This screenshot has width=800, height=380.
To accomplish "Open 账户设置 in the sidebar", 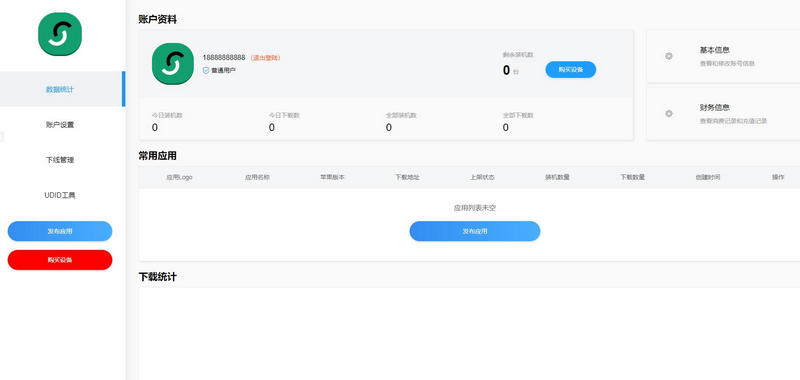I will tap(60, 124).
